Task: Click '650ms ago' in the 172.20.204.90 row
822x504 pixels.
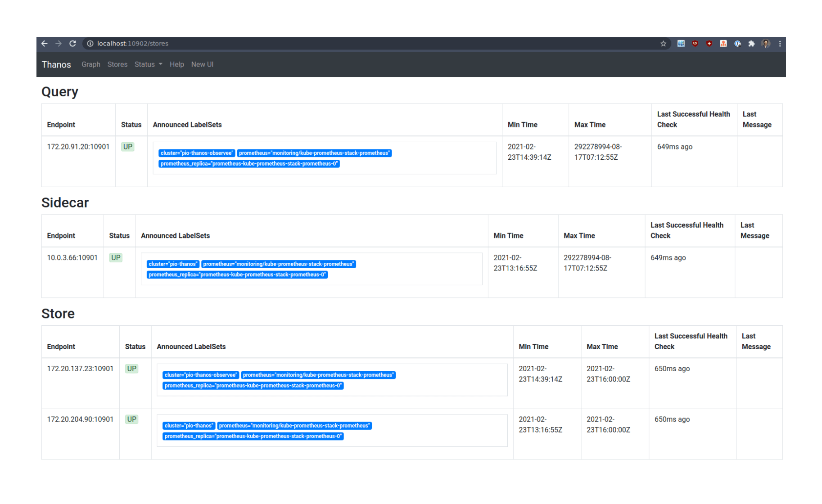Action: pos(672,419)
